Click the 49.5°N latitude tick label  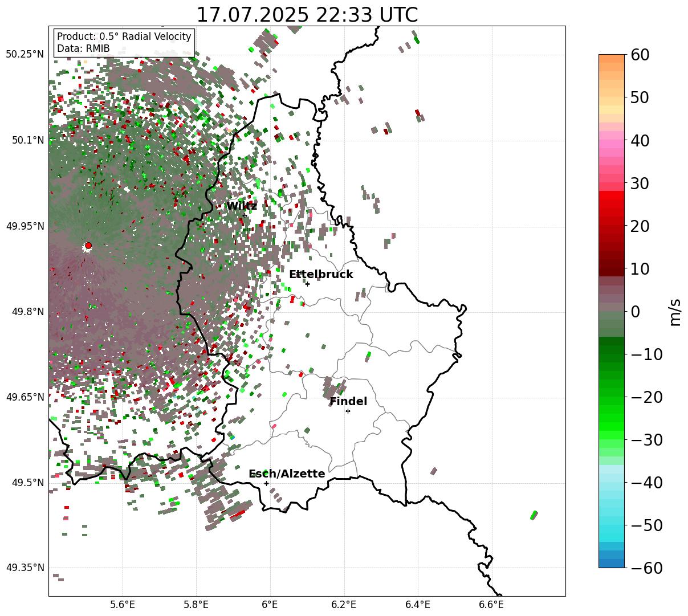[27, 483]
